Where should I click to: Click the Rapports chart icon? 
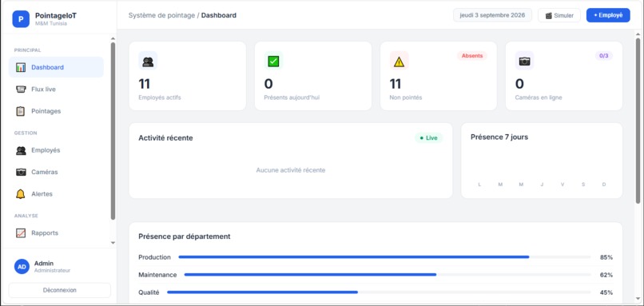21,232
